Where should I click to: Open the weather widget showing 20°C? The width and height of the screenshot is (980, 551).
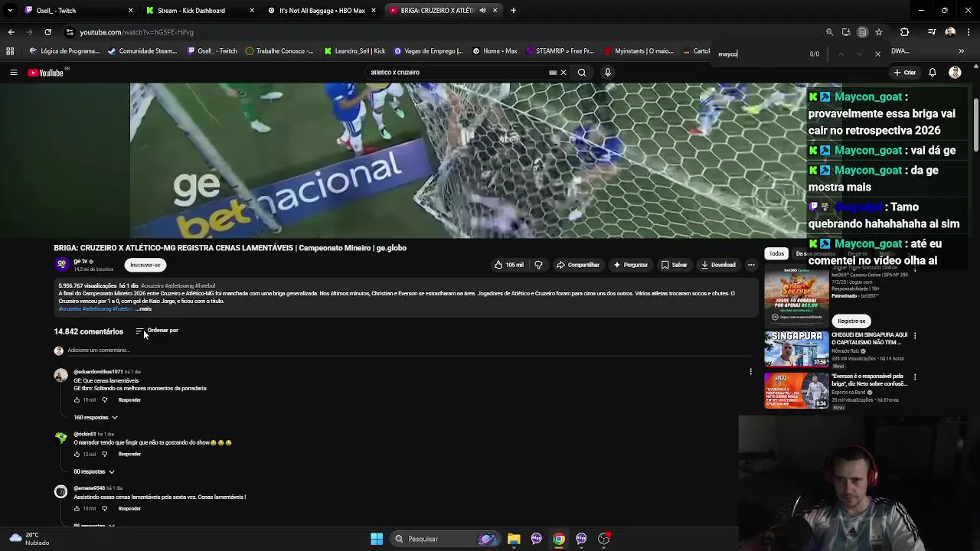[29, 539]
